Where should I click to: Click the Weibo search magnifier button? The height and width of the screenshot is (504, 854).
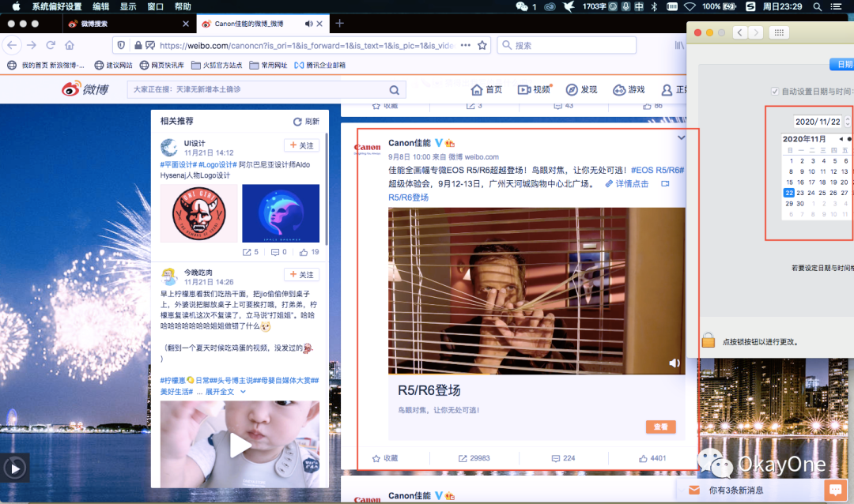(x=395, y=90)
